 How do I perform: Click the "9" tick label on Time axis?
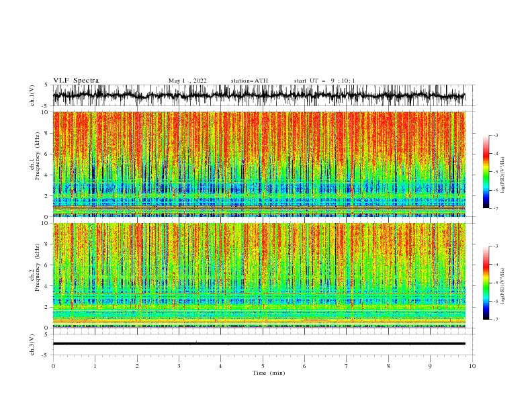[x=430, y=366]
